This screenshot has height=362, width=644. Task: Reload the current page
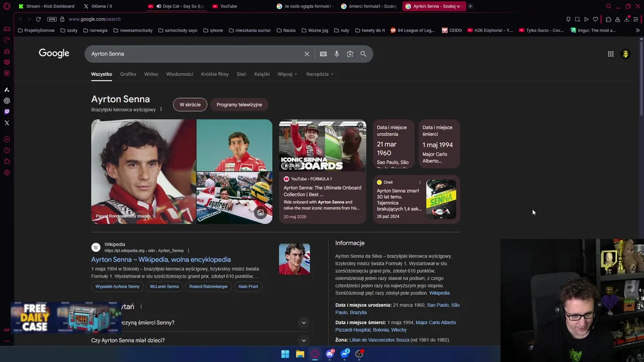(x=38, y=19)
